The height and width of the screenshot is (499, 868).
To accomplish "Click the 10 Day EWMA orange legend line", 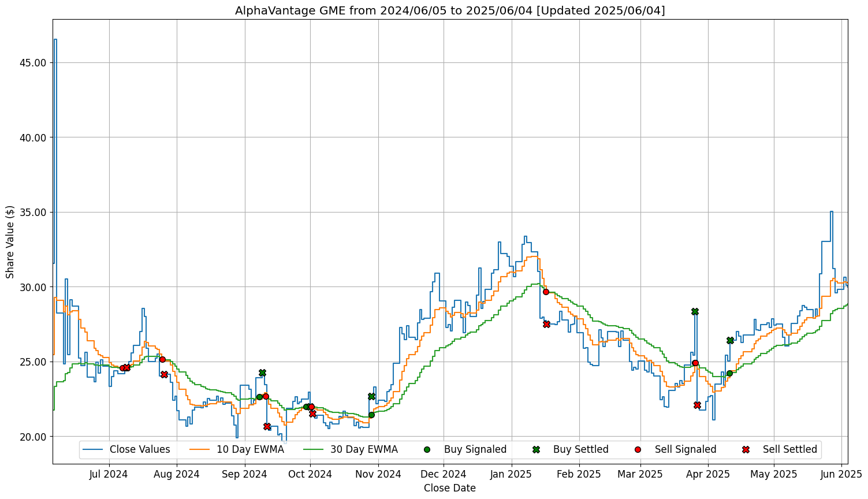I will click(x=199, y=449).
